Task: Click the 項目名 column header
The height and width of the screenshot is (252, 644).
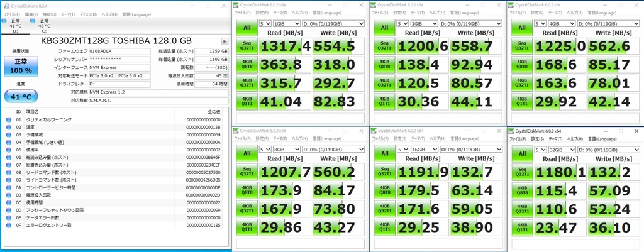Action: click(31, 112)
